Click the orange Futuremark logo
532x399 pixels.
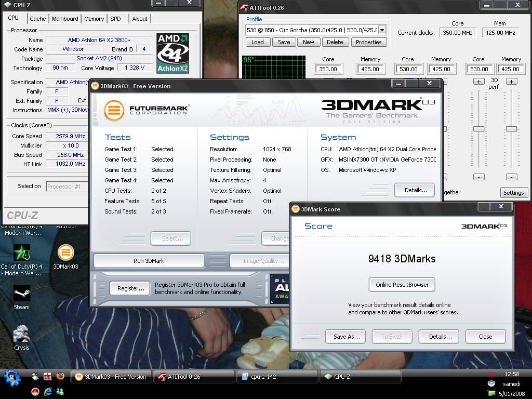click(114, 110)
